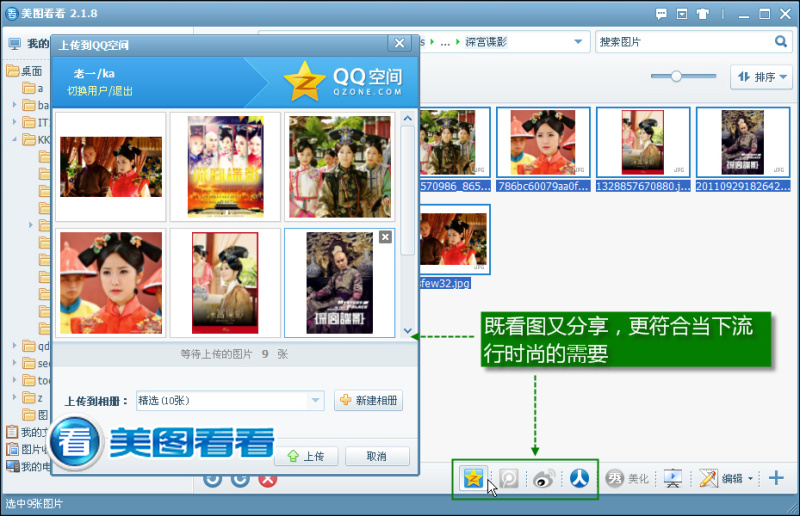Click the QQ Zone star share icon
Screen dimensions: 800x516
coord(473,478)
